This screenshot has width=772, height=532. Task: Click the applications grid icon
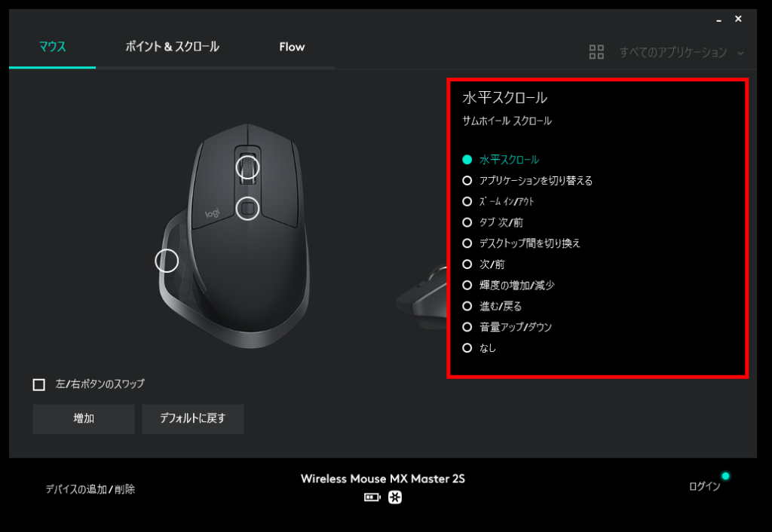[596, 52]
